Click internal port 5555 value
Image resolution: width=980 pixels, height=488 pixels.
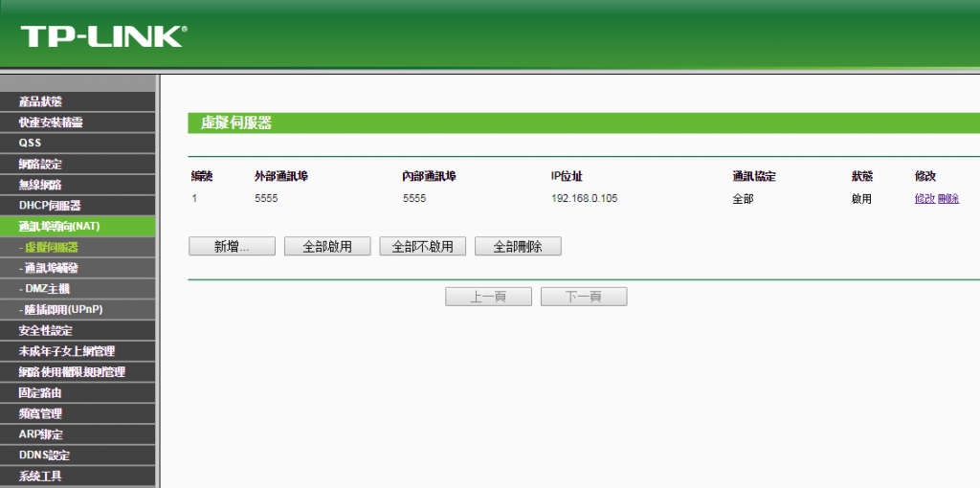pos(414,199)
